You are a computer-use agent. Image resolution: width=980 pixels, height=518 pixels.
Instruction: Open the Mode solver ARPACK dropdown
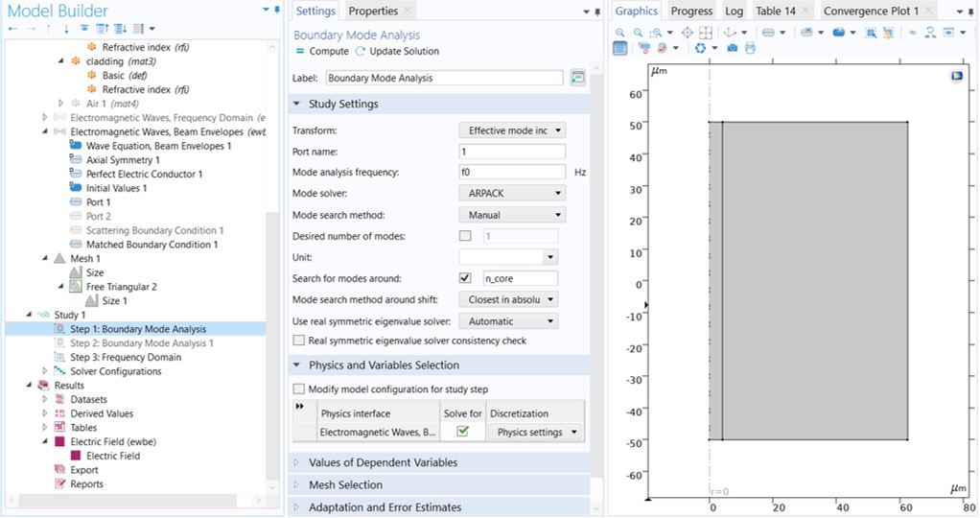[x=511, y=194]
